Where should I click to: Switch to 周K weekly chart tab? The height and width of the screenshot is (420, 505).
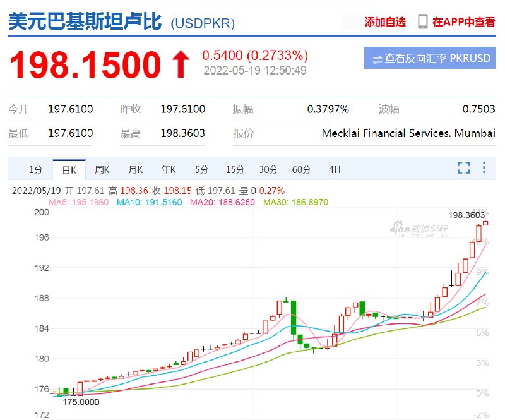[102, 169]
